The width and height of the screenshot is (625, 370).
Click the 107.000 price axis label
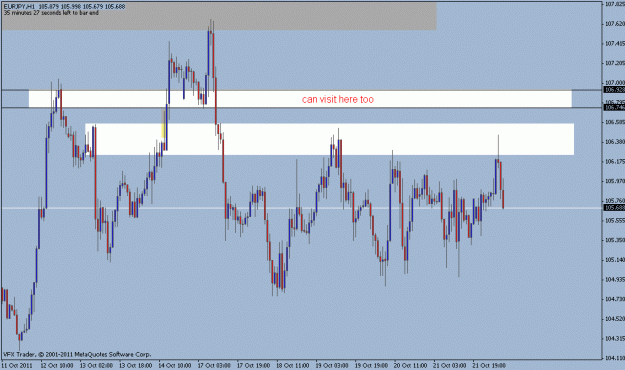pyautogui.click(x=615, y=83)
